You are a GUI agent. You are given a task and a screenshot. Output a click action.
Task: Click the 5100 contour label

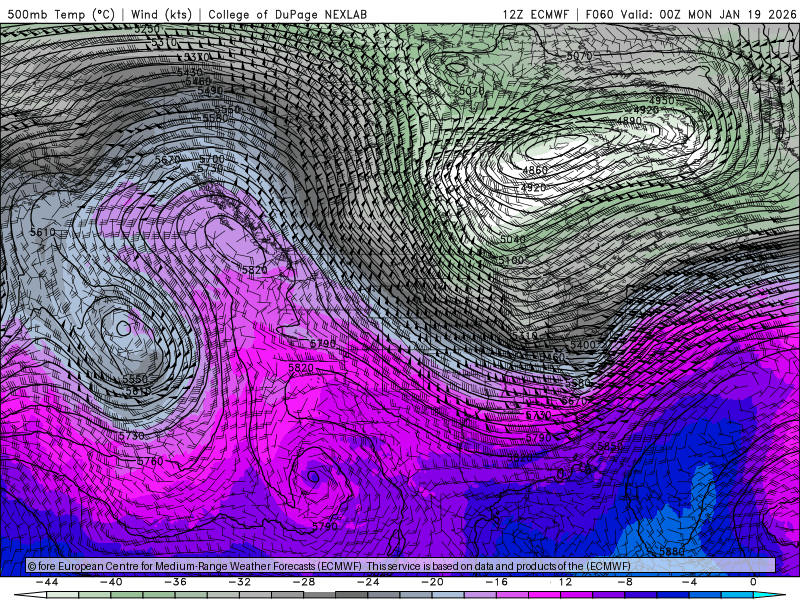coord(511,260)
